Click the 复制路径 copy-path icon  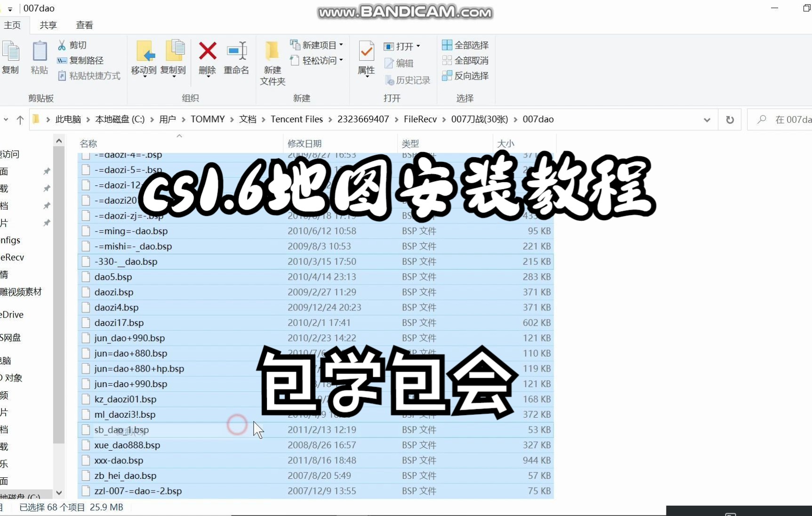63,60
